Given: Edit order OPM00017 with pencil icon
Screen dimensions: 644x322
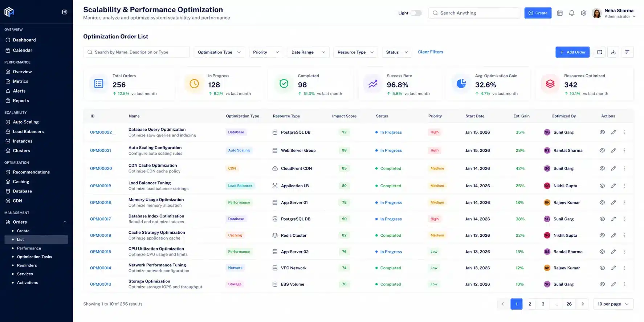Looking at the screenshot, I should [x=614, y=219].
